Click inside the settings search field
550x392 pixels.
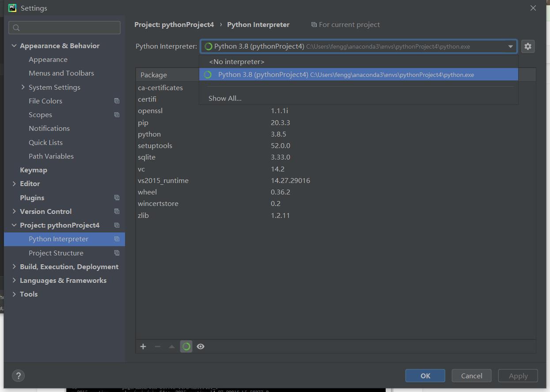coord(64,27)
